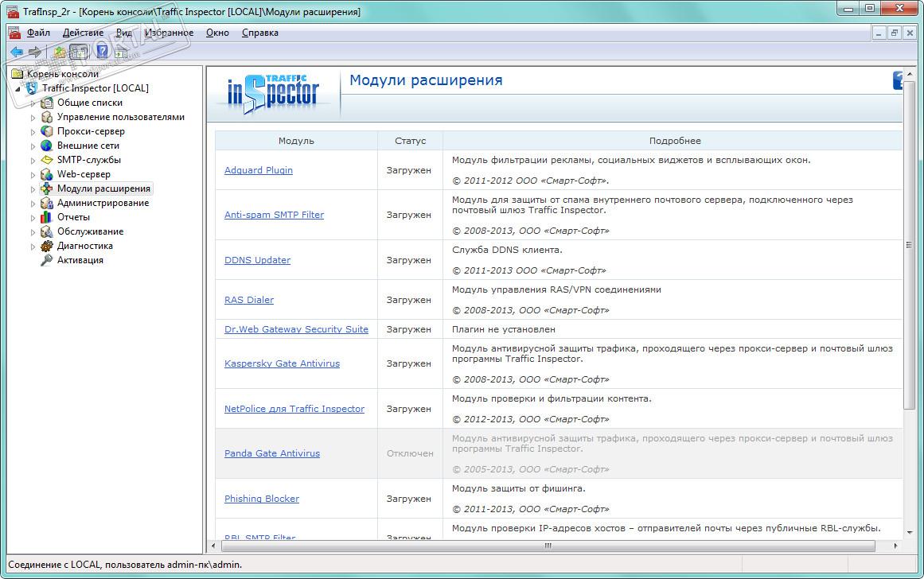Click the Модуль column header
924x579 pixels.
[x=296, y=141]
